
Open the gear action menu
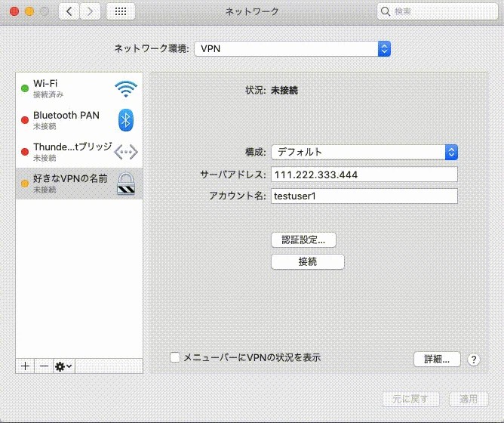[x=63, y=366]
